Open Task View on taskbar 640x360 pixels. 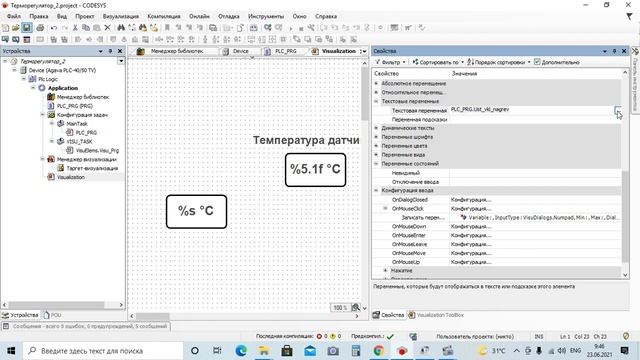[x=217, y=351]
